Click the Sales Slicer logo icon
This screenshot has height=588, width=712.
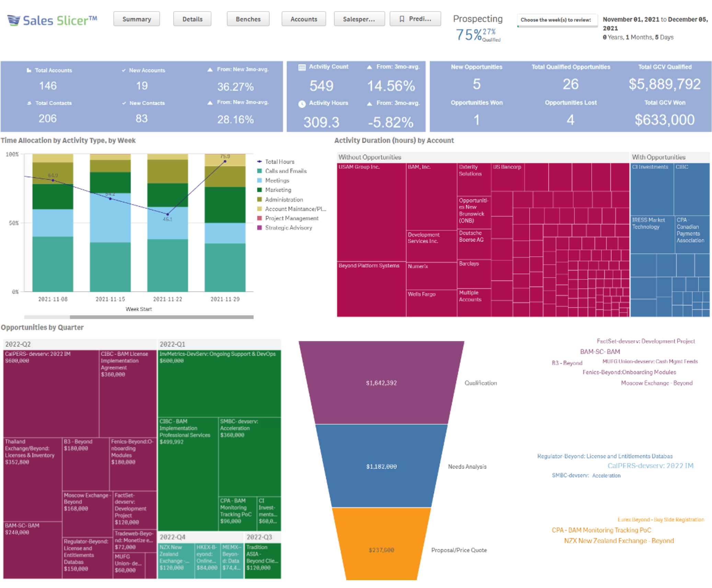click(14, 20)
